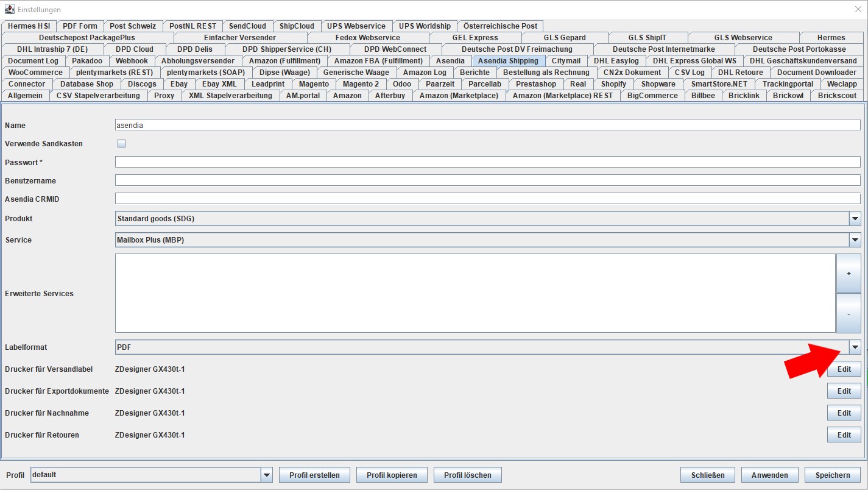Edit the Drucker für Retouren printer
Viewport: 868px width, 490px height.
844,435
